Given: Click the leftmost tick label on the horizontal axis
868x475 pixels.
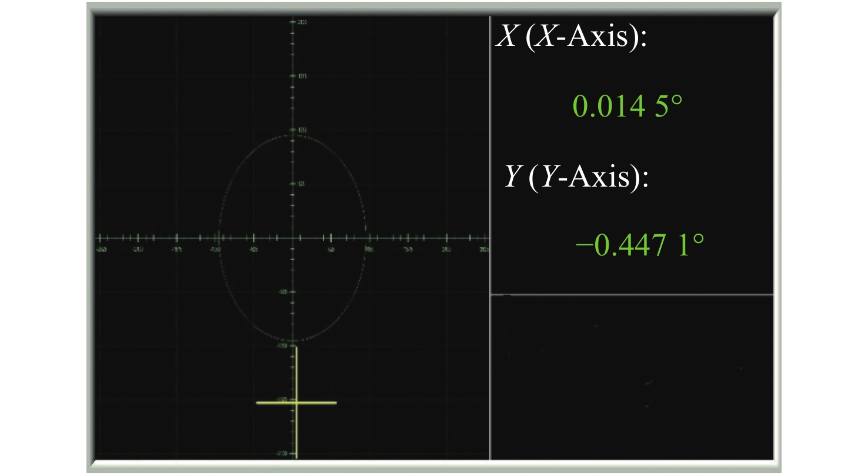Looking at the screenshot, I should click(x=102, y=249).
